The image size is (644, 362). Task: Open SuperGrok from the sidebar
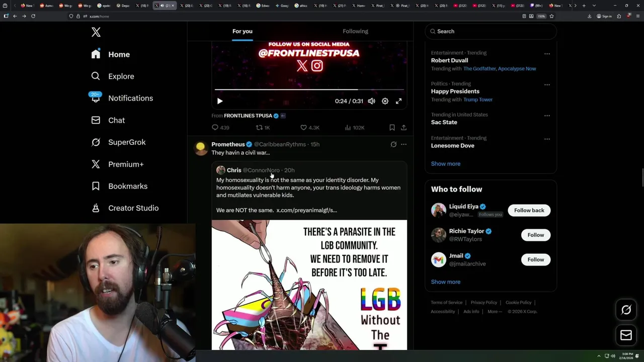coord(118,142)
